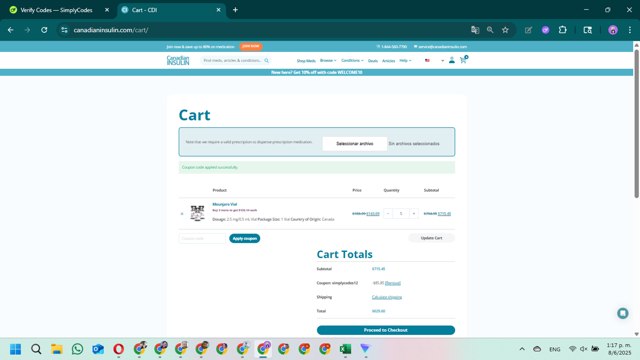Click the Update Cart button
The image size is (640, 360).
click(431, 238)
